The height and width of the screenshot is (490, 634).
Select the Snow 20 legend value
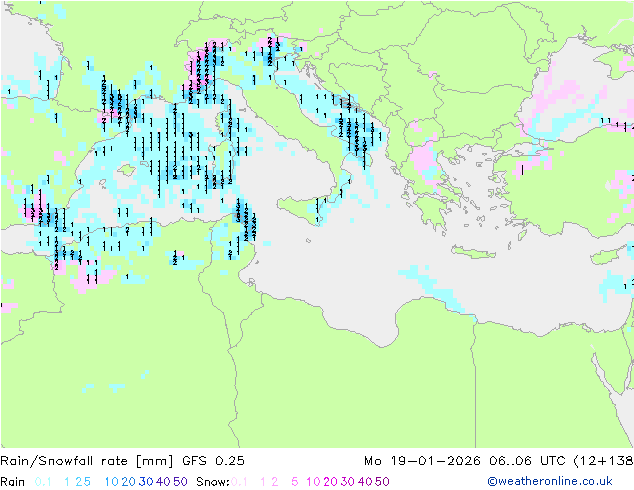[330, 482]
